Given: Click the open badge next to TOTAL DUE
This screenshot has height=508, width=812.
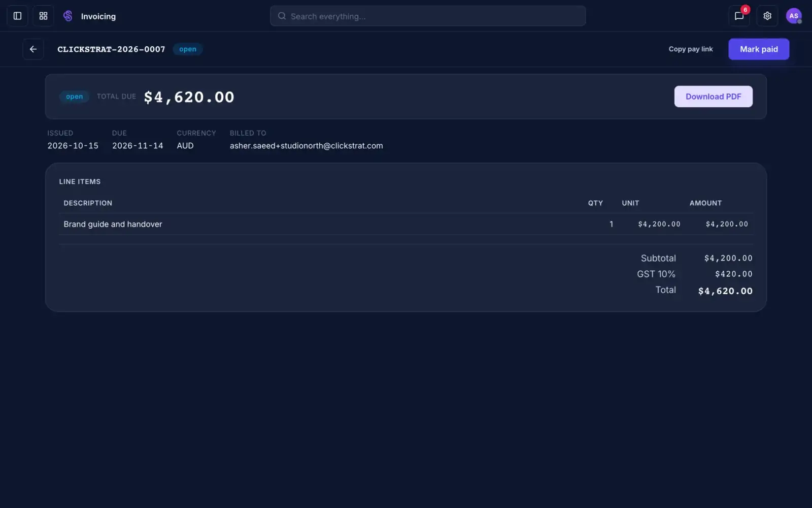Looking at the screenshot, I should [74, 97].
